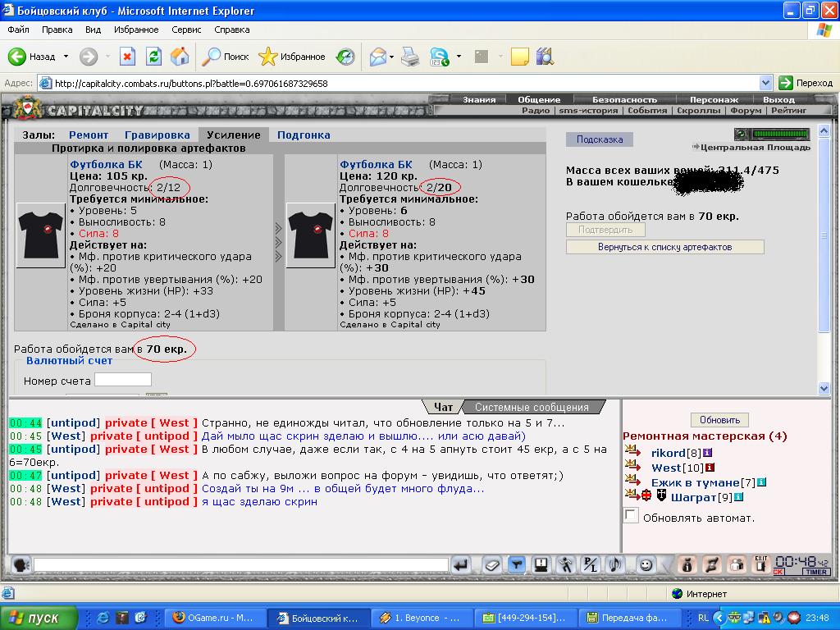This screenshot has height=630, width=840.
Task: Toggle the chat filter funnel icon
Action: [x=517, y=564]
